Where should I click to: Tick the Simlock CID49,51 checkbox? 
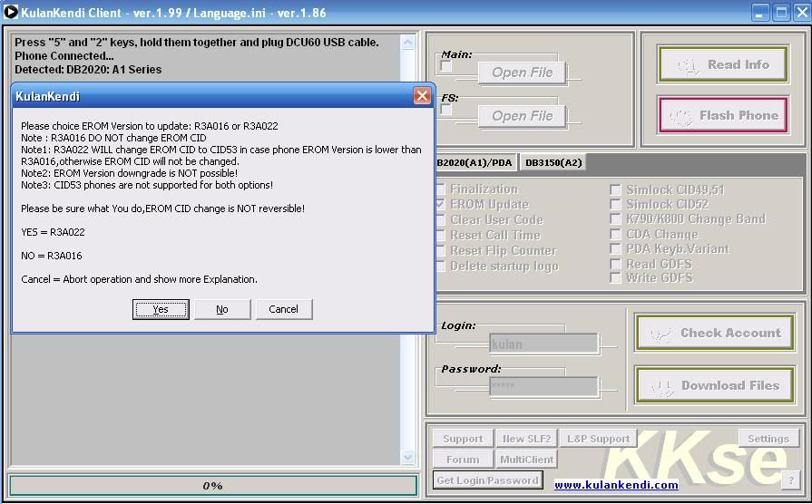[x=615, y=189]
